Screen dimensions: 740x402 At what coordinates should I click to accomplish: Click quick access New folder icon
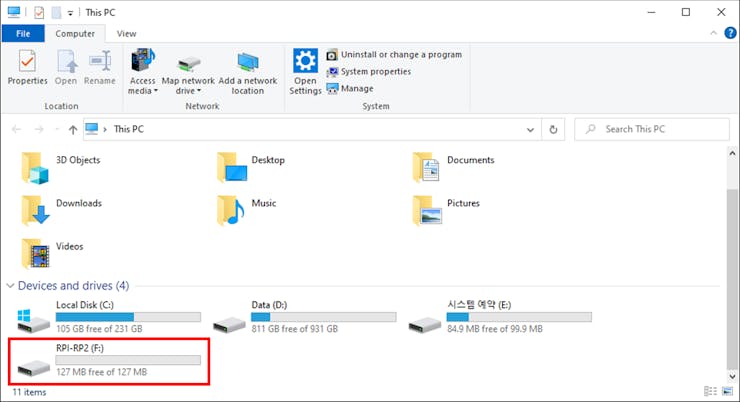(56, 12)
